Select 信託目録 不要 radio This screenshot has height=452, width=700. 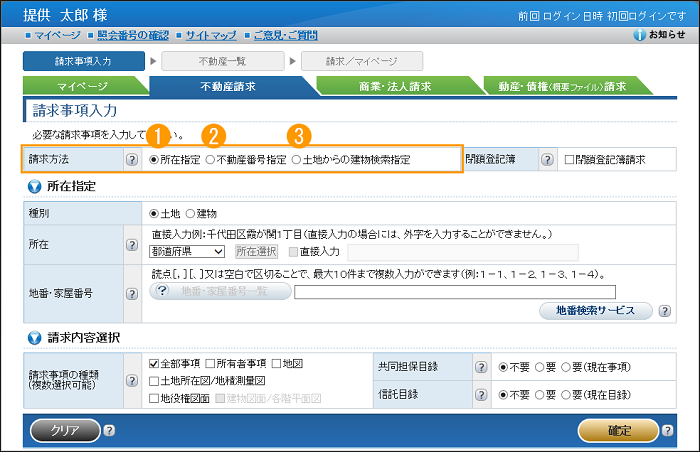pos(503,395)
